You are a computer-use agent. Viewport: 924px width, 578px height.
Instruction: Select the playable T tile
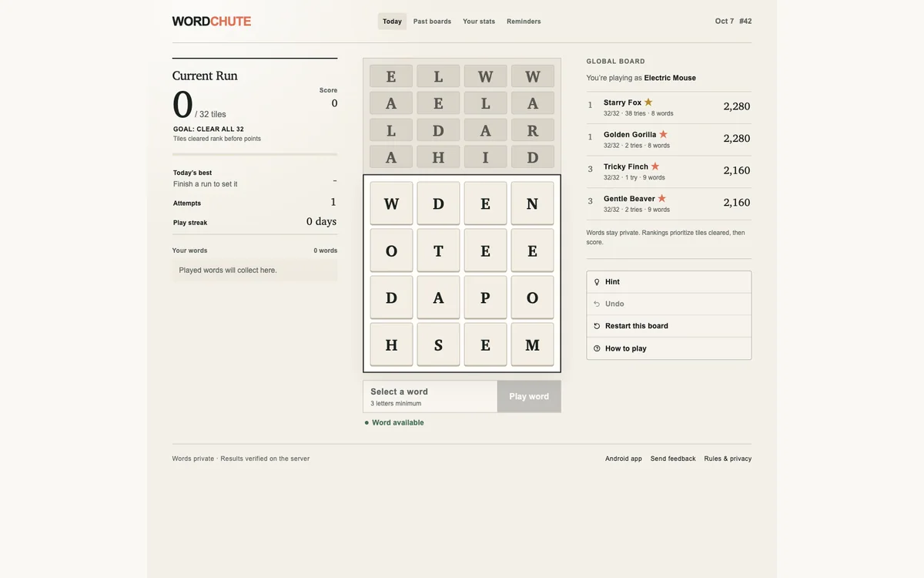438,251
